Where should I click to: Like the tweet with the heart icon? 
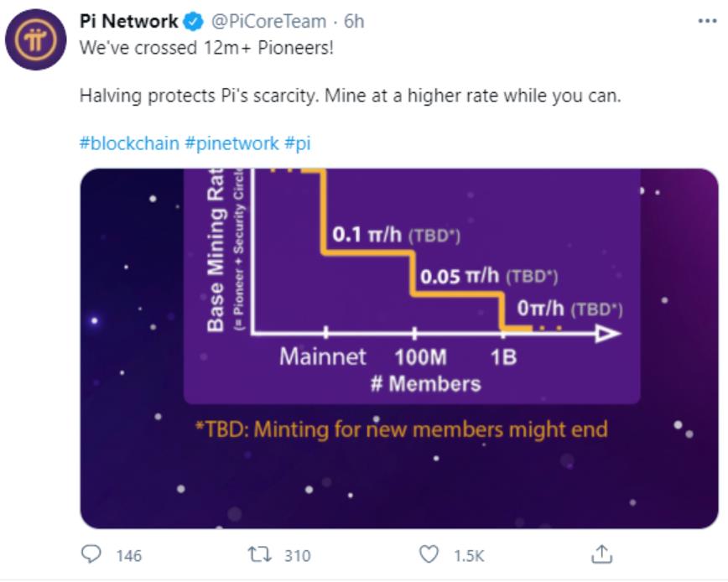coord(429,554)
